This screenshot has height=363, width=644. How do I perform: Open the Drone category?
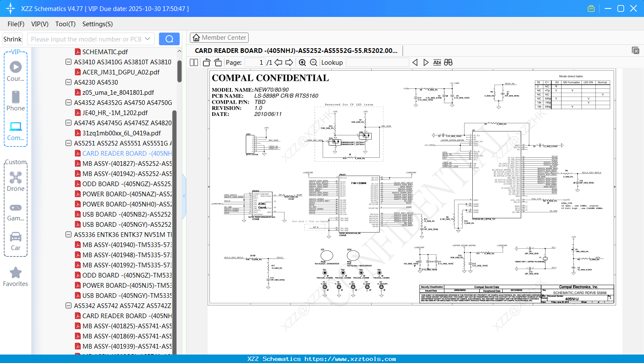[16, 181]
